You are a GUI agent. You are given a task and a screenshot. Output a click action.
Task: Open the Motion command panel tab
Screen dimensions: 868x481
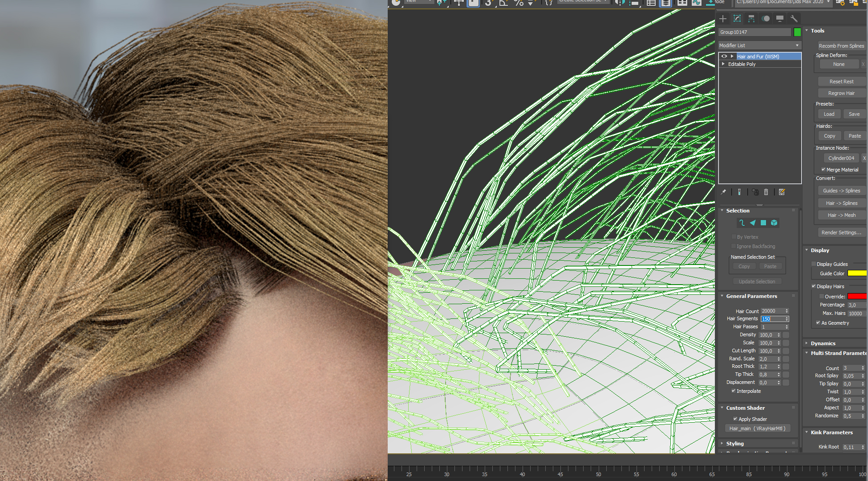[766, 18]
